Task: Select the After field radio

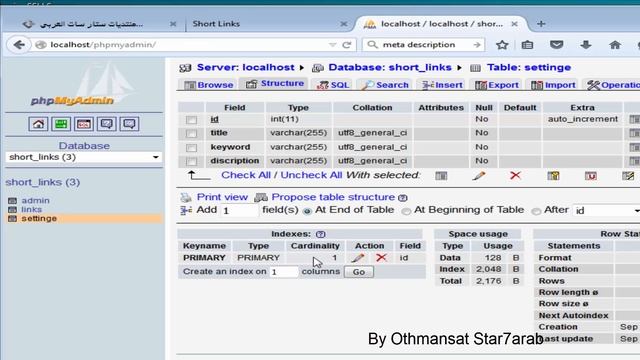Action: point(536,211)
